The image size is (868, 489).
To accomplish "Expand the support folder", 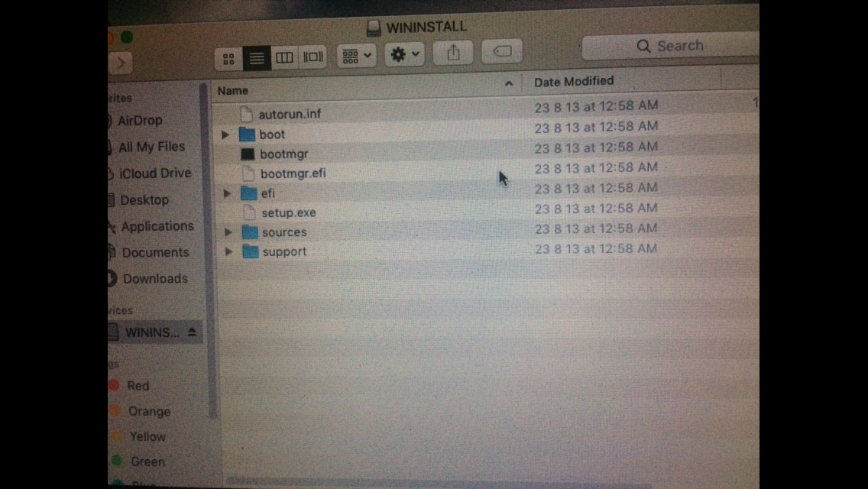I will pos(228,252).
